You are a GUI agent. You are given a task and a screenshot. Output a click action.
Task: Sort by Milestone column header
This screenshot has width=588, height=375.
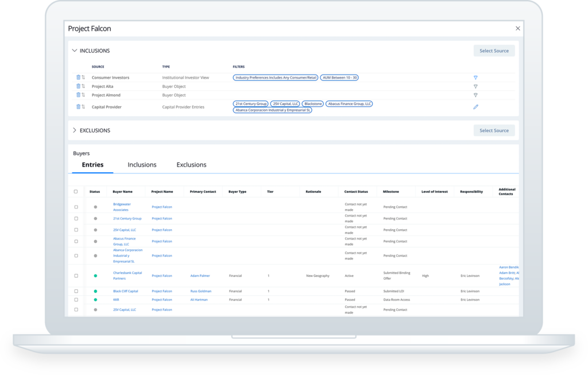(x=390, y=192)
